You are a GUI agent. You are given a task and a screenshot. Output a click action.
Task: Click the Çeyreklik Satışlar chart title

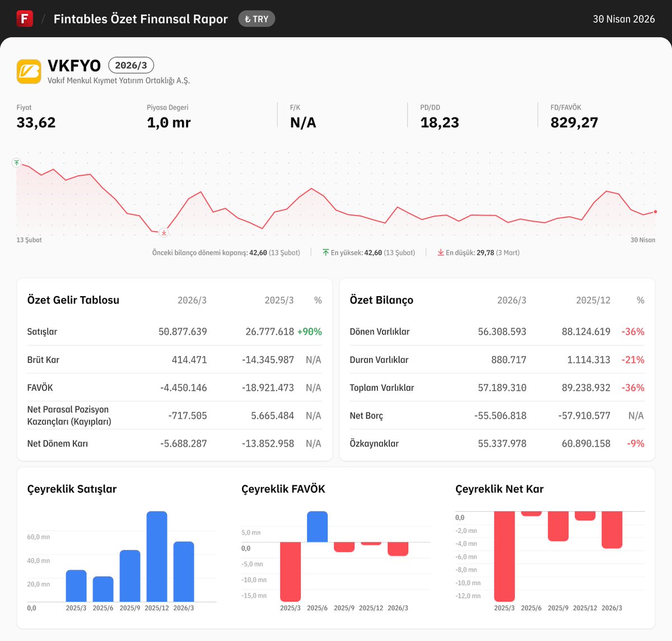pyautogui.click(x=72, y=489)
